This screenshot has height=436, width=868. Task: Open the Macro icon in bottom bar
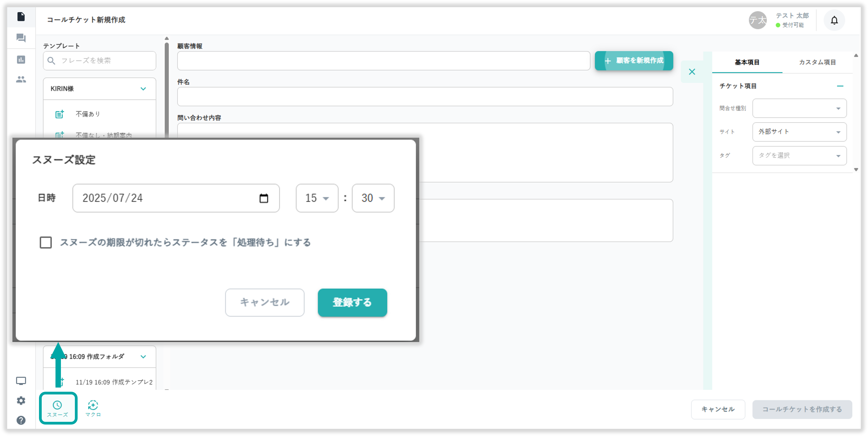pos(93,405)
